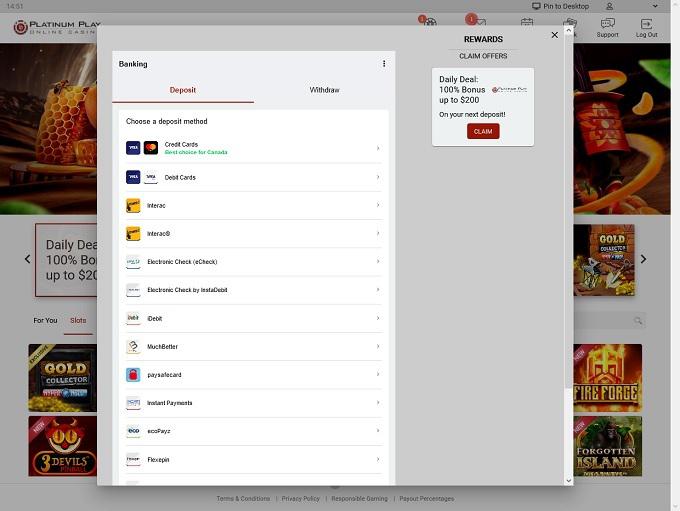This screenshot has height=511, width=680.
Task: Open the ecoPayz row chevron
Action: (378, 431)
